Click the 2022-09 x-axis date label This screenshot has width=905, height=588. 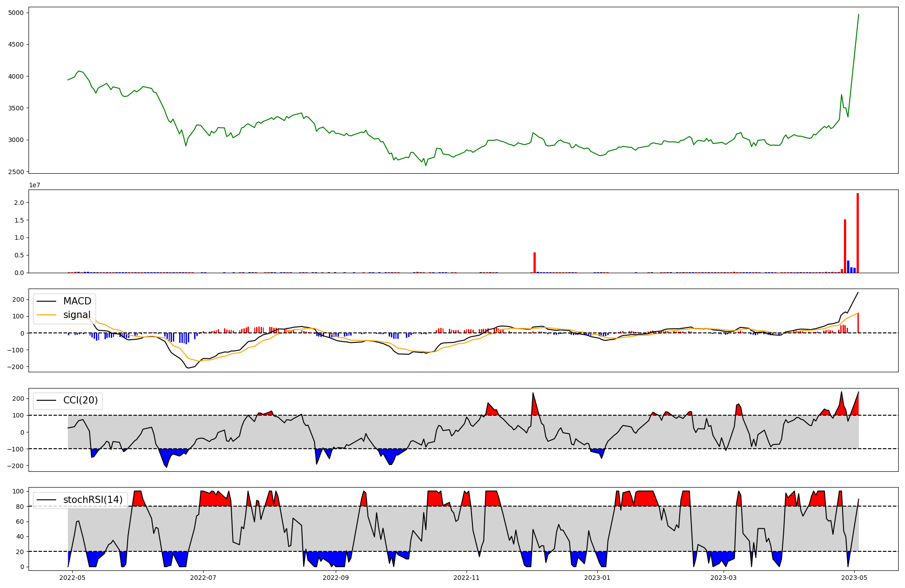tap(336, 578)
